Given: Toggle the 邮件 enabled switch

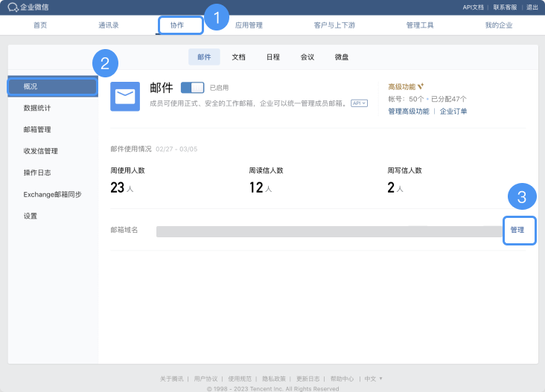Looking at the screenshot, I should click(x=192, y=87).
